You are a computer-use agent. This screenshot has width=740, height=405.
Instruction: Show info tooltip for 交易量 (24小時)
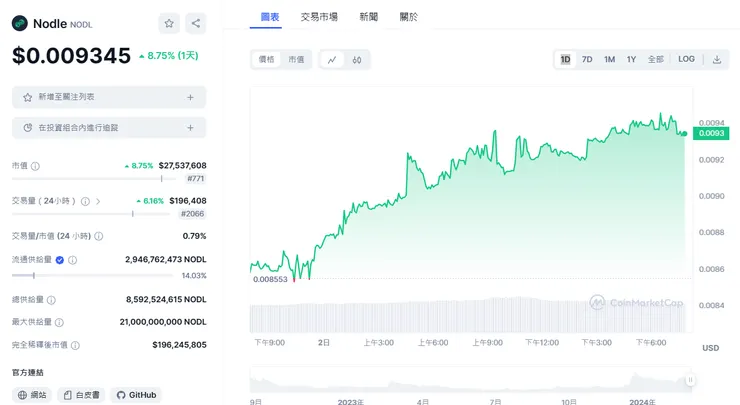point(85,202)
